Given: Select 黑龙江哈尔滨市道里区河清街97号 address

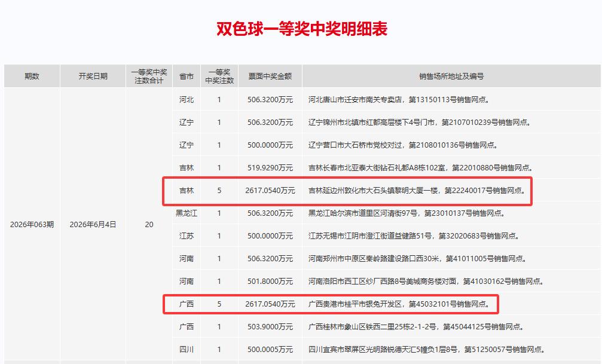Looking at the screenshot, I should click(407, 213).
